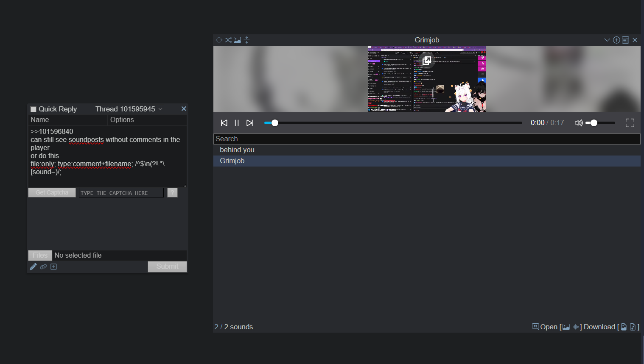This screenshot has height=364, width=644.
Task: Click inside the reply comment text area
Action: (107, 156)
